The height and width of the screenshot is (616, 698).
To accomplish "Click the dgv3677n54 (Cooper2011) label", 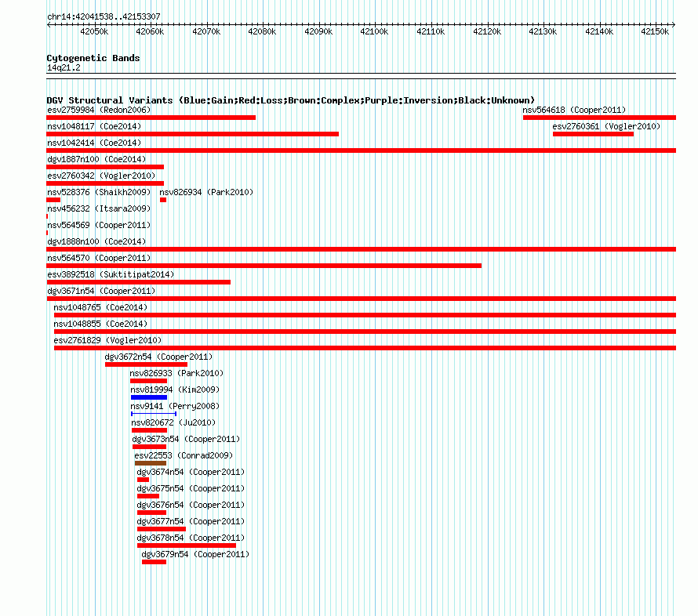I will click(191, 521).
